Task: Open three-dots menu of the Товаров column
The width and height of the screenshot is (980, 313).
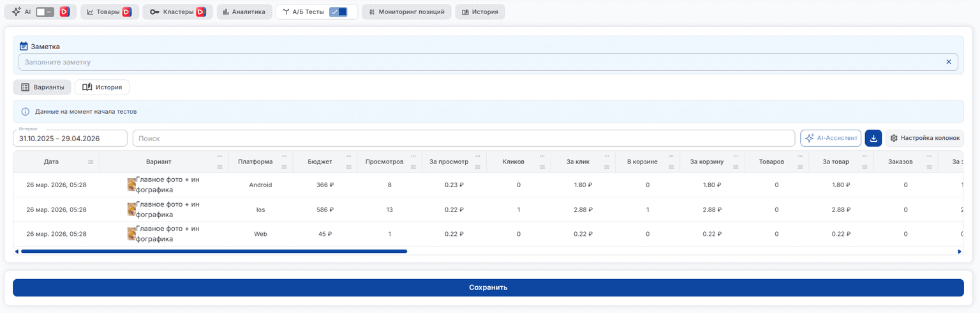Action: (x=801, y=156)
